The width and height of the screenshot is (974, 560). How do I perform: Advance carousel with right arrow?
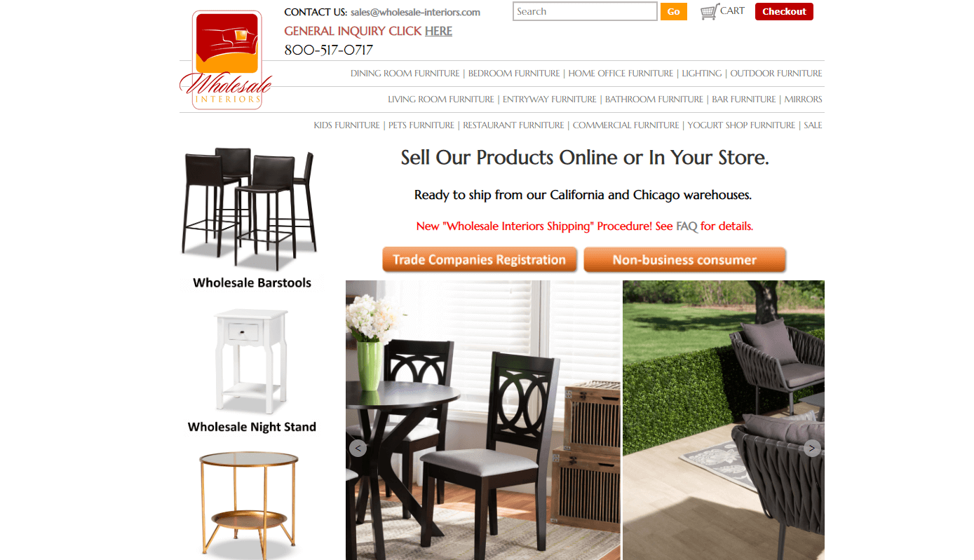point(812,449)
